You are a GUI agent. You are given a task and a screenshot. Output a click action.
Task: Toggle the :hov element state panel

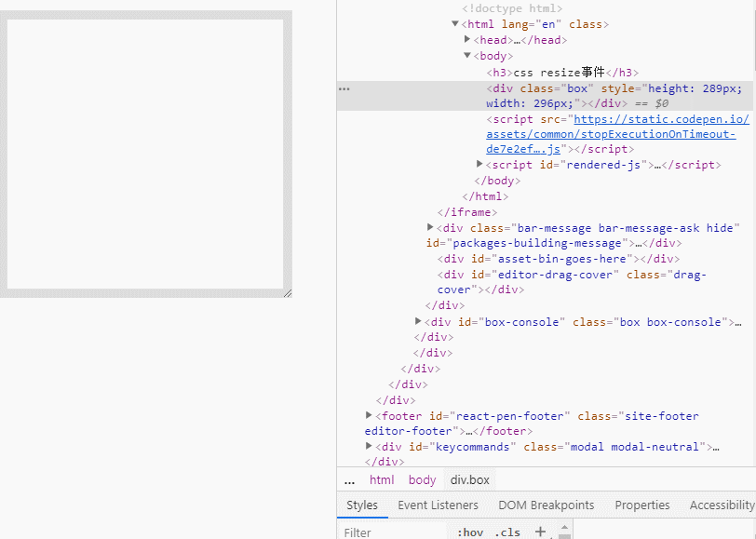coord(470,532)
